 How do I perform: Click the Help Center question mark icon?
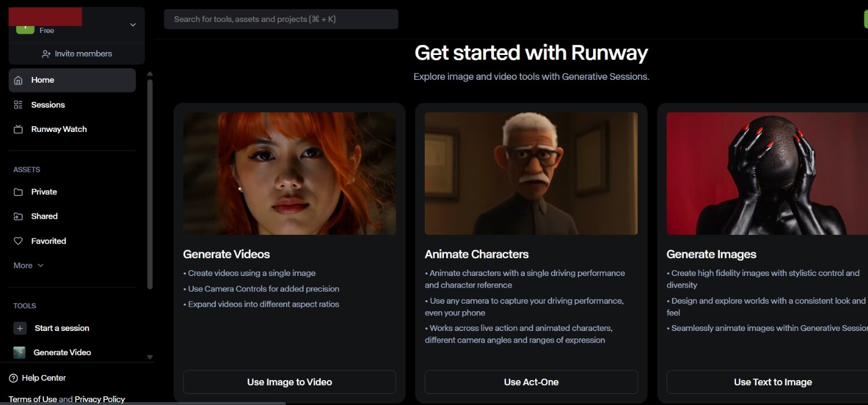[13, 378]
